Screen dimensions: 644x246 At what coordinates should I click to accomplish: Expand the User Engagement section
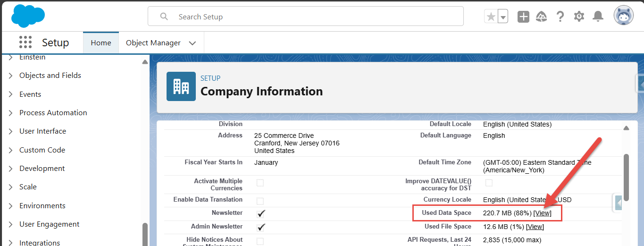click(10, 224)
